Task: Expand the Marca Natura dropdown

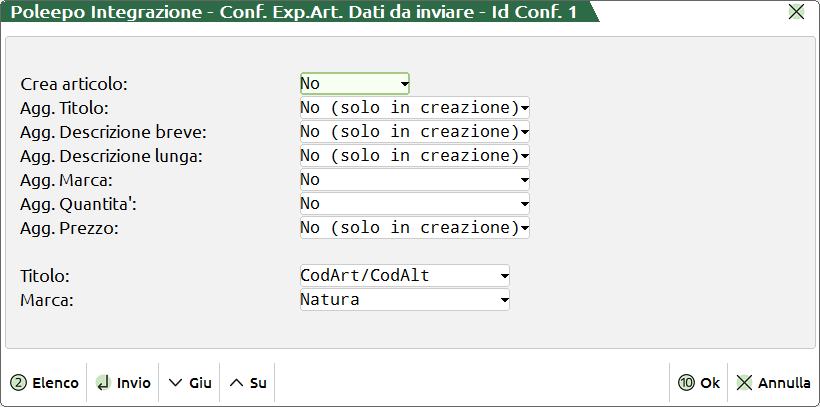Action: pos(405,300)
